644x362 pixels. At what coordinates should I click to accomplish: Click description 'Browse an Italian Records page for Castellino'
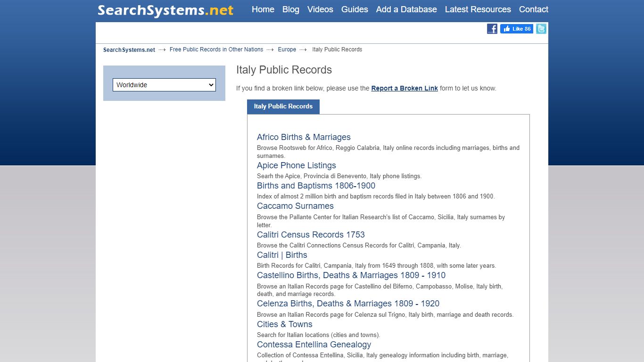click(x=380, y=290)
